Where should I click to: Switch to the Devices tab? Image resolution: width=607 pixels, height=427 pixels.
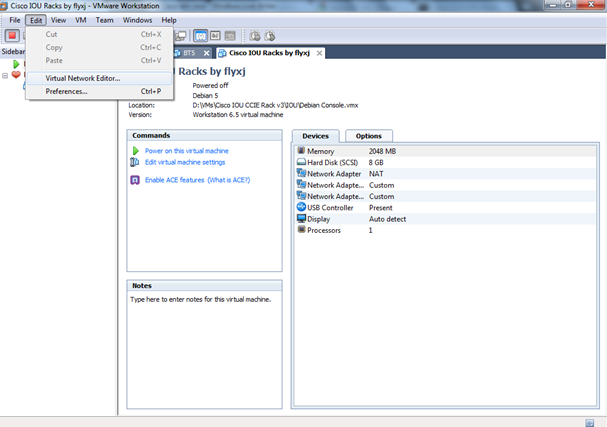pos(316,136)
